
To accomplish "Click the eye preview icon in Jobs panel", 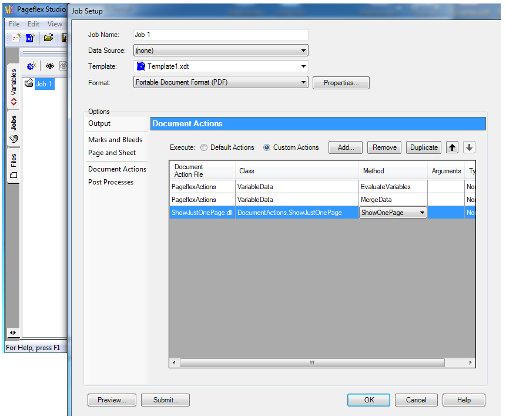I will pyautogui.click(x=49, y=66).
